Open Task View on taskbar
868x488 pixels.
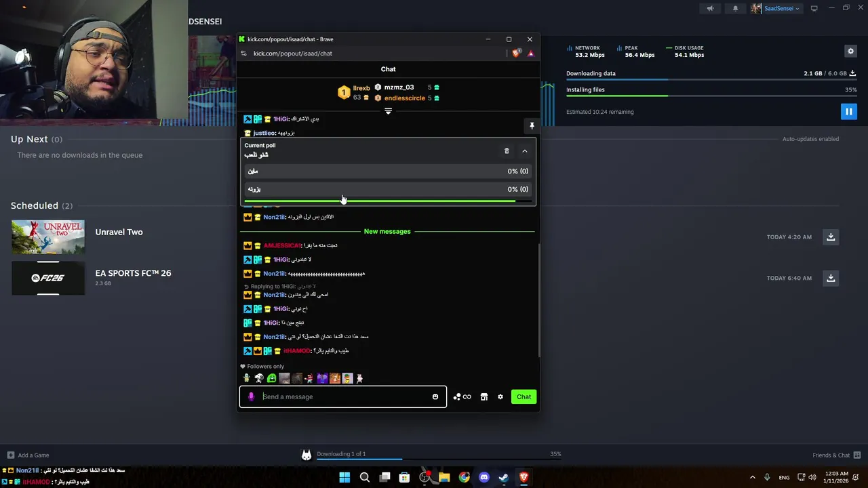click(x=384, y=477)
